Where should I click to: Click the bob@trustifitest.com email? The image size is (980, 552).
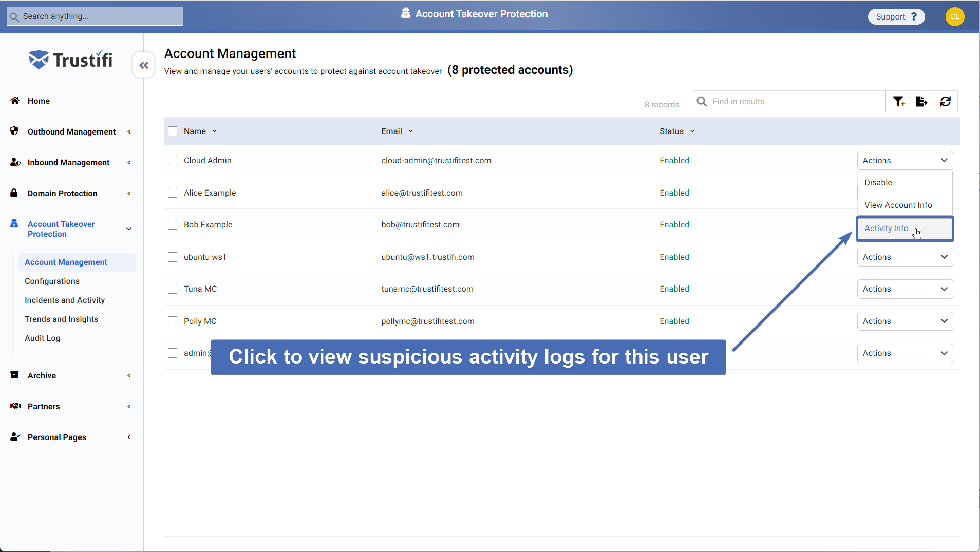click(x=420, y=224)
